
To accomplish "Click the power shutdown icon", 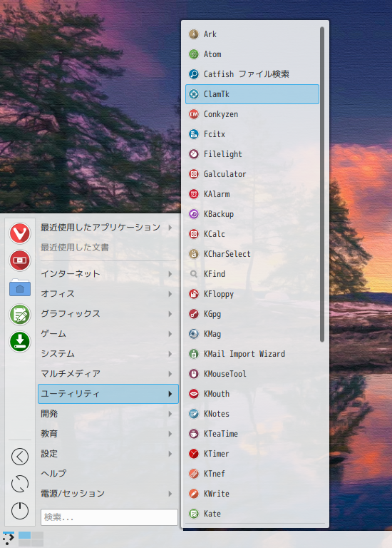I will 20,511.
